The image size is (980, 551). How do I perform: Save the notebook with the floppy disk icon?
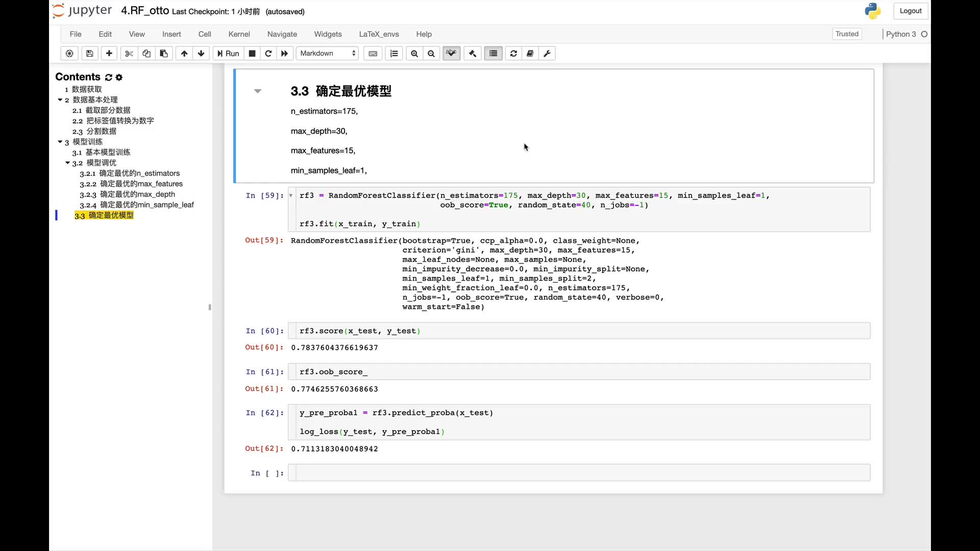pos(89,54)
